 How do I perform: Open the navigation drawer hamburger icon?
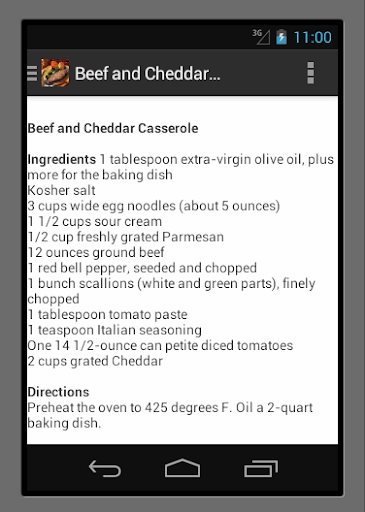[x=32, y=73]
